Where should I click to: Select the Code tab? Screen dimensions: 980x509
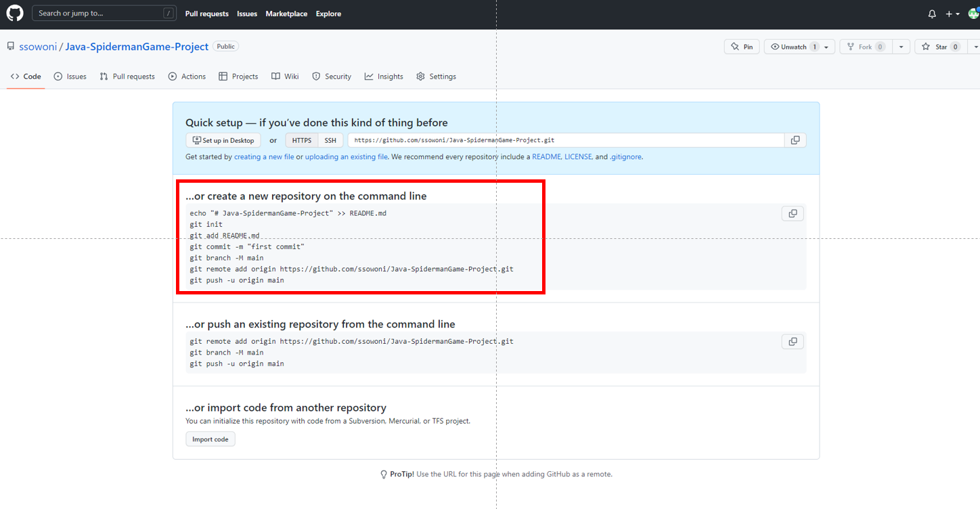[x=26, y=76]
